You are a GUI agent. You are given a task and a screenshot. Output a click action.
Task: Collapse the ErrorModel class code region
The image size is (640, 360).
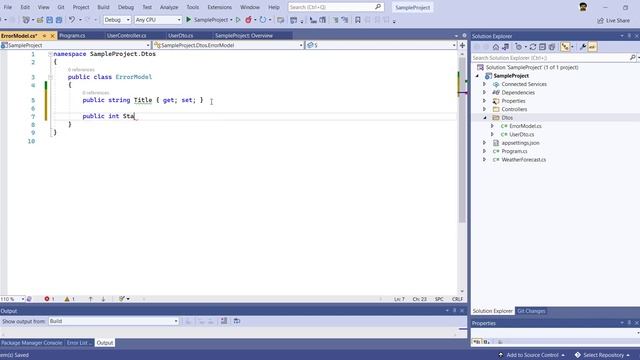point(50,77)
